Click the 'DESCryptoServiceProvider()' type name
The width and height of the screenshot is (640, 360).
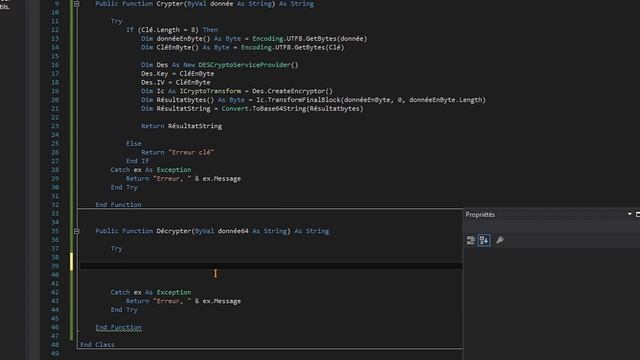pos(248,65)
